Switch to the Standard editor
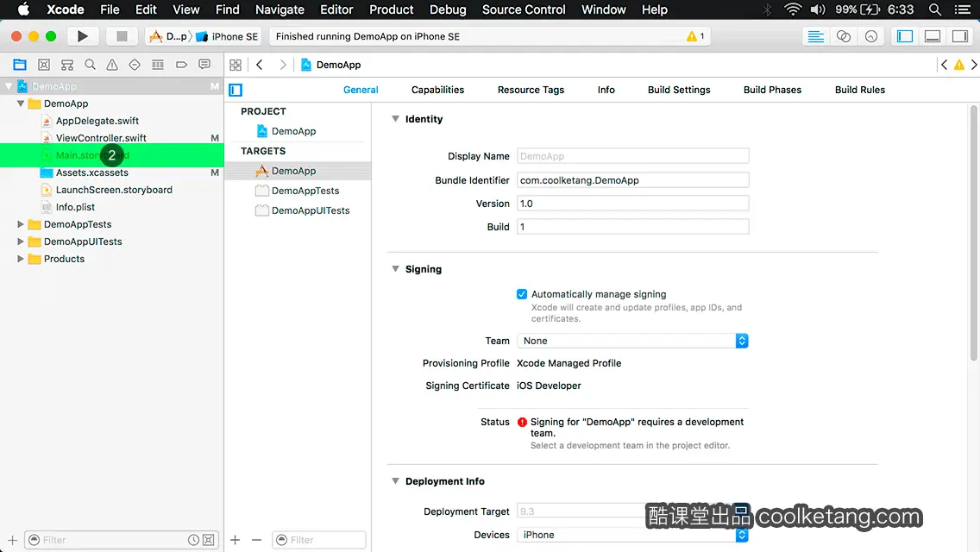 (815, 36)
